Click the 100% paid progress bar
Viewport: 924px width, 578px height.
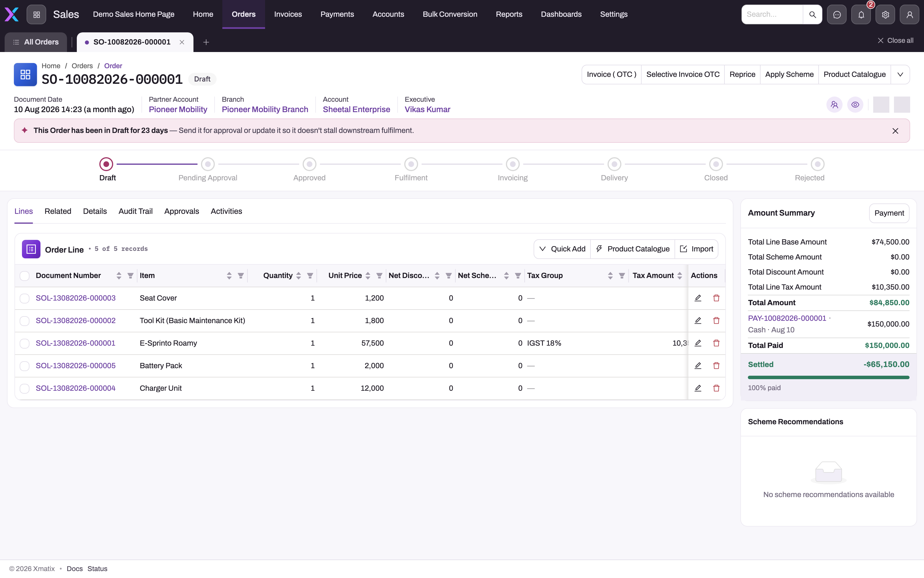(x=828, y=378)
